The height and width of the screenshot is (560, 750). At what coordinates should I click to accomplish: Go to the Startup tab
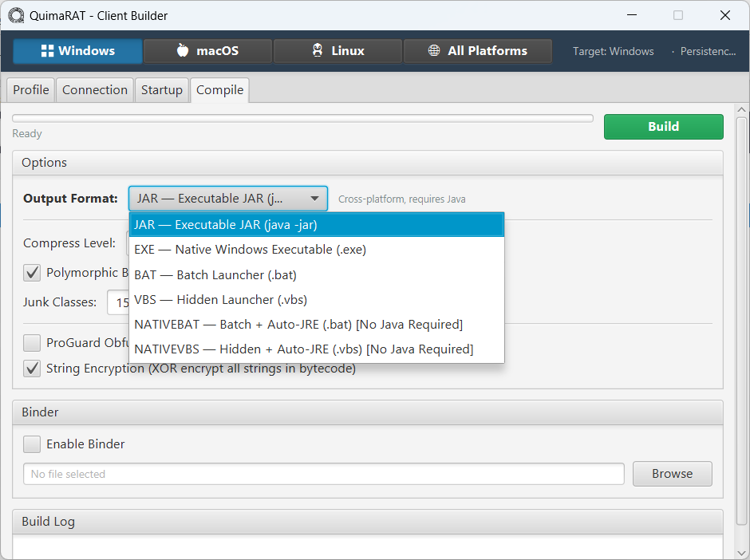(x=162, y=90)
